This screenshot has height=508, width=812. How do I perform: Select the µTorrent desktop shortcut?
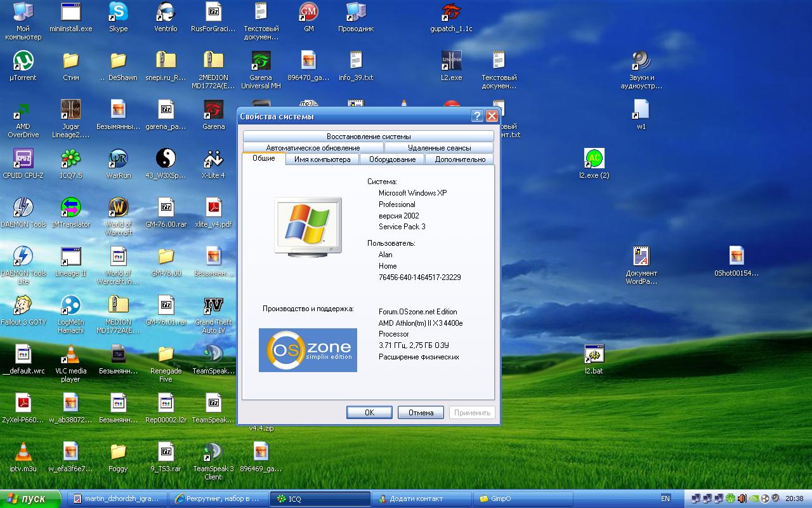pos(23,66)
